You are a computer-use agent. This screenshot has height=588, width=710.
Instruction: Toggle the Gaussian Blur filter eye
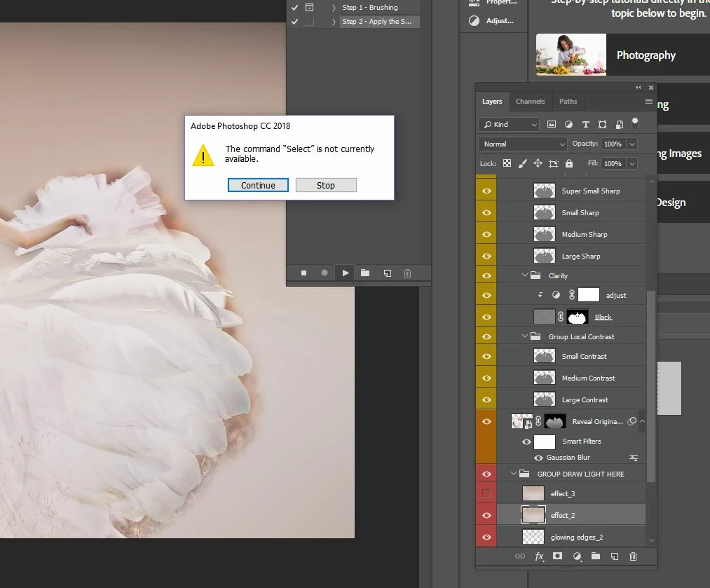(538, 458)
